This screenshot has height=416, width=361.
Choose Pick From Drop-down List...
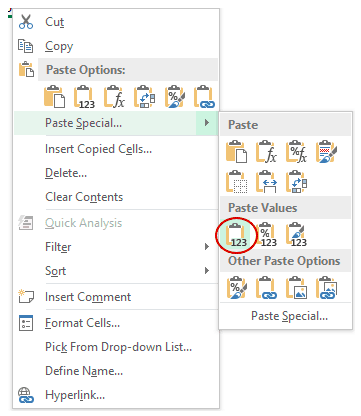click(x=116, y=347)
